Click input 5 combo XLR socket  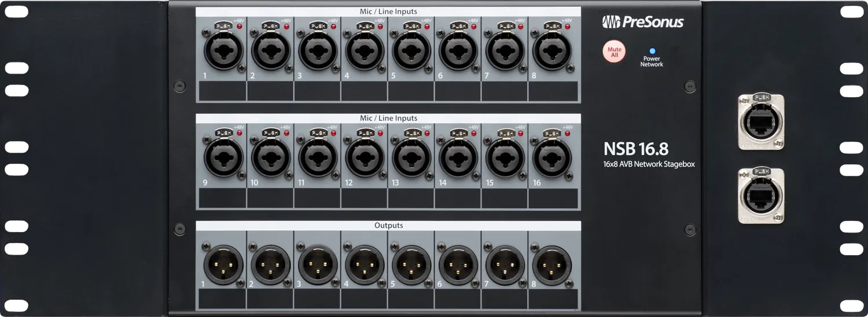tap(411, 50)
